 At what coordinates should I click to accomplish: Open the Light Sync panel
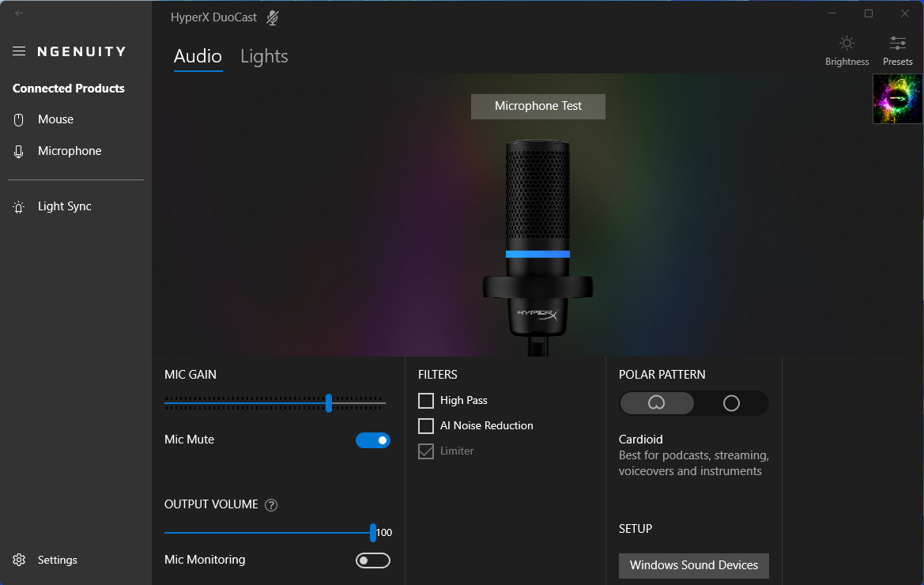pos(63,206)
